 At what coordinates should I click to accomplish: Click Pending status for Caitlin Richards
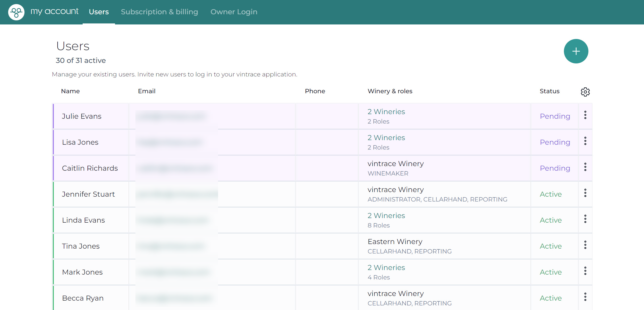pos(555,168)
